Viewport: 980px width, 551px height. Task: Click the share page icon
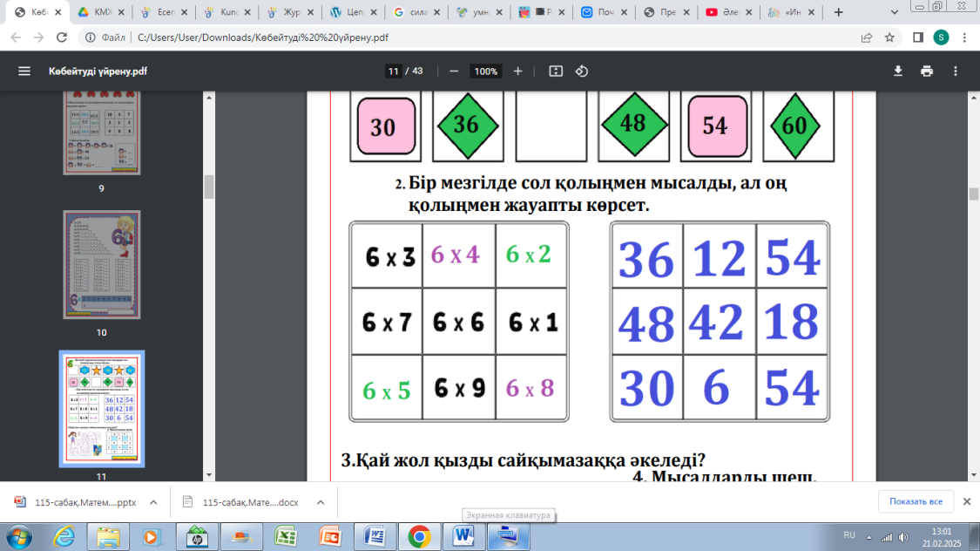tap(866, 37)
